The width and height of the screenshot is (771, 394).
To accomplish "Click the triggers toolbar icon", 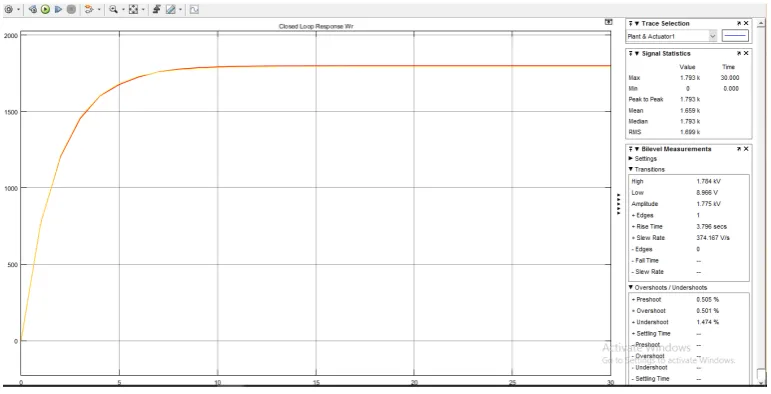I will [x=156, y=9].
